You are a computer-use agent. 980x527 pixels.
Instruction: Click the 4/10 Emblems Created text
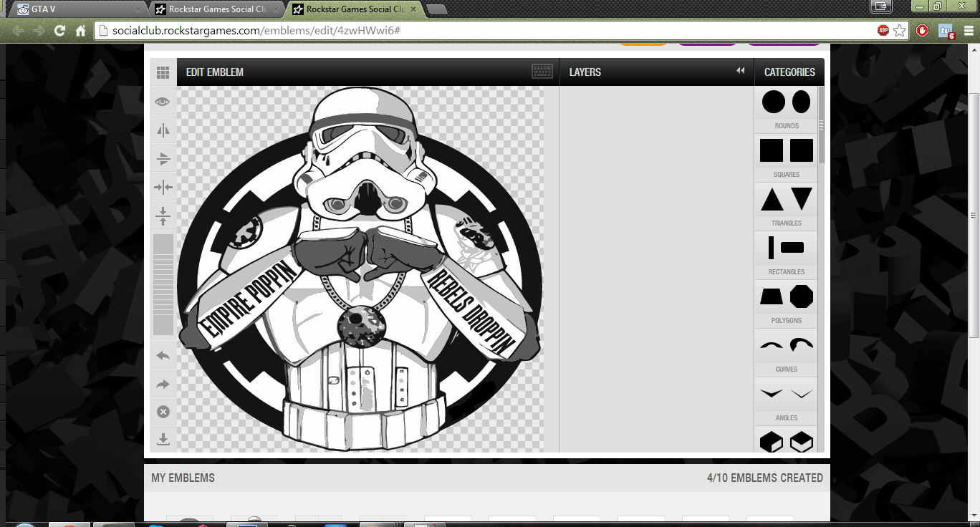[x=765, y=478]
